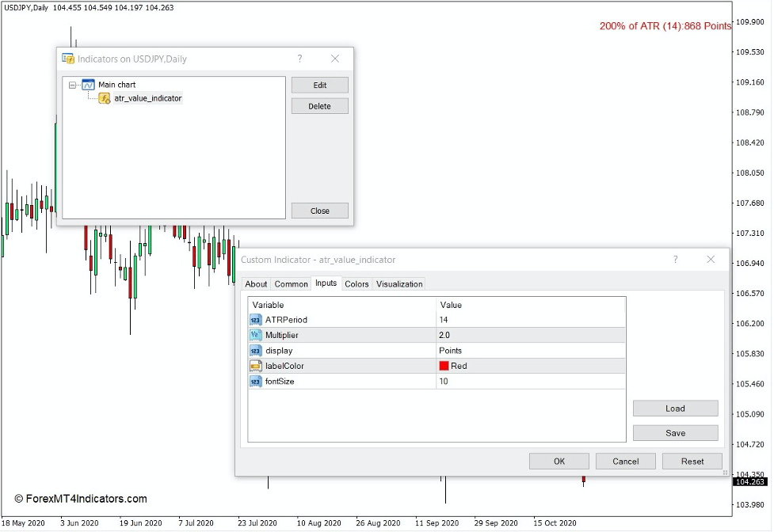Viewport: 774px width, 532px height.
Task: Open the About tab
Action: [256, 283]
